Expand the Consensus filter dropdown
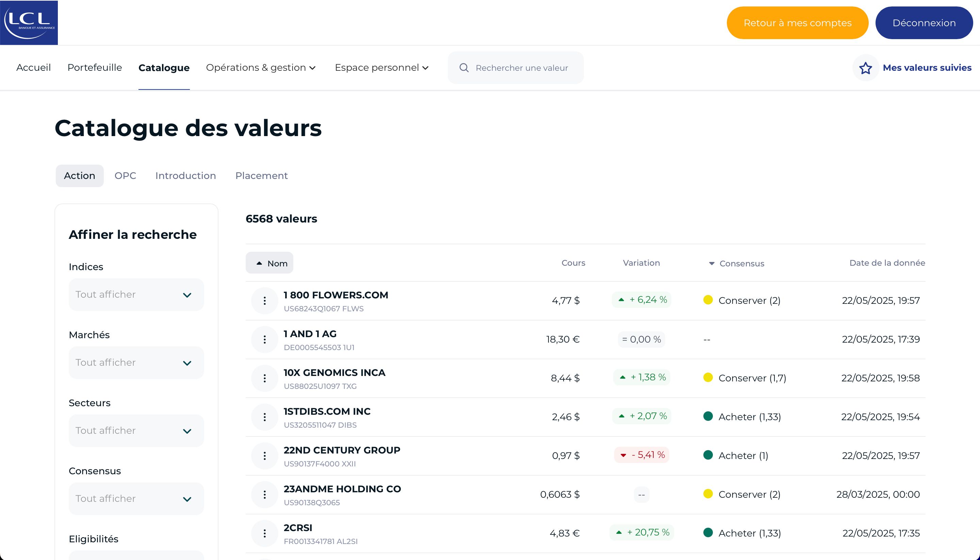This screenshot has height=560, width=980. click(x=136, y=499)
